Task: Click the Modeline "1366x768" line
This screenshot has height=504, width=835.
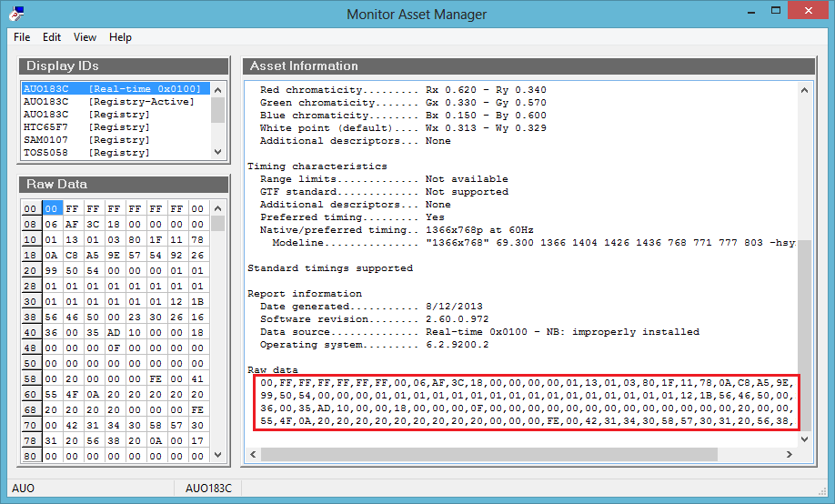Action: pos(534,243)
